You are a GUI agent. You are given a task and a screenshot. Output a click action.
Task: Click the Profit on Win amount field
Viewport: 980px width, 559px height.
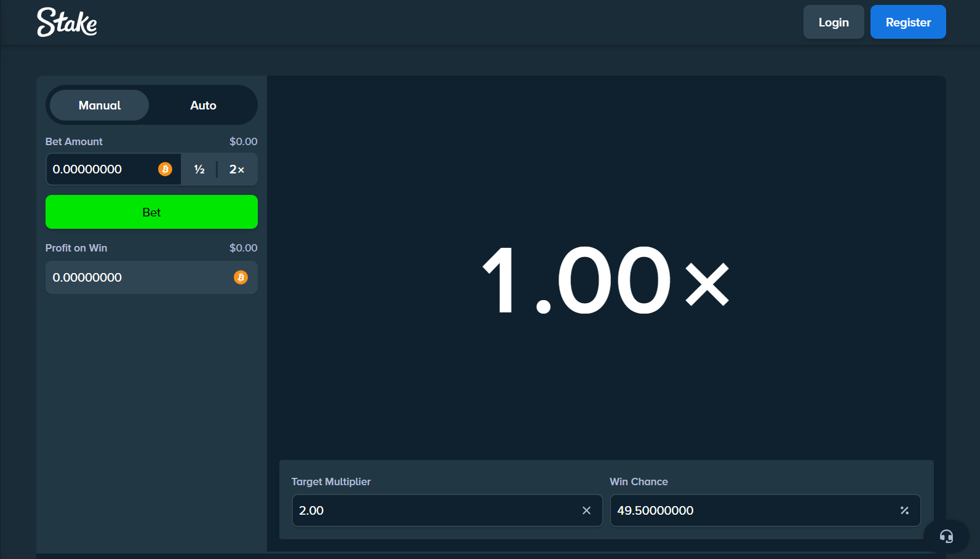point(138,277)
